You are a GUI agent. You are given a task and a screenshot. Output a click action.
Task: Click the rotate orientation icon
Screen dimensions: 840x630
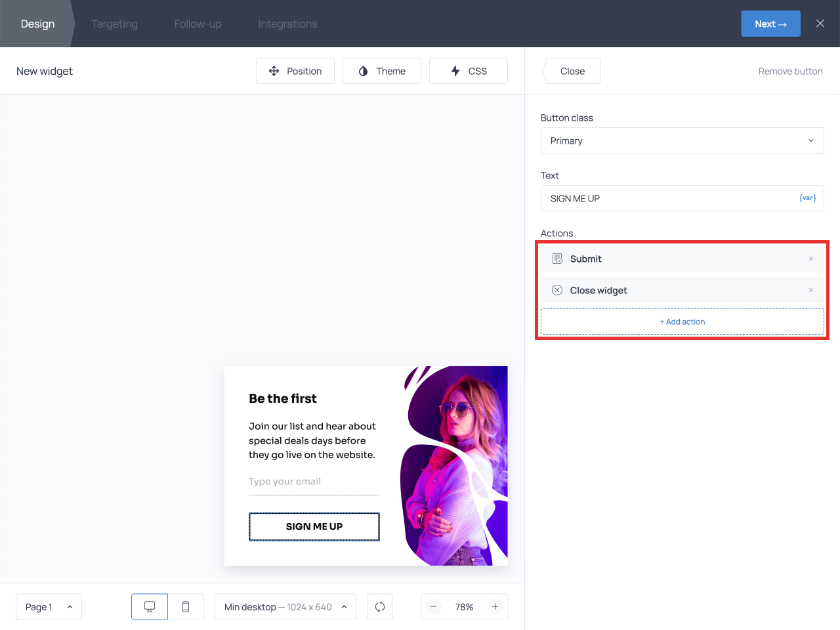click(x=380, y=607)
